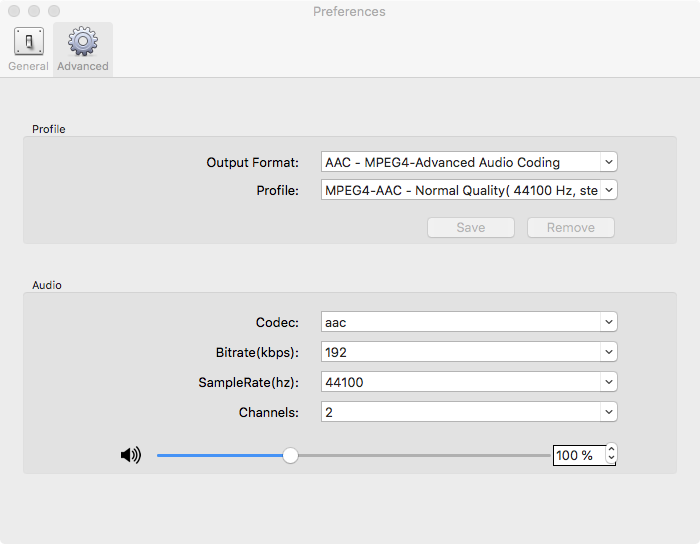The image size is (700, 544).
Task: Click the Advanced gear icon
Action: tap(82, 42)
